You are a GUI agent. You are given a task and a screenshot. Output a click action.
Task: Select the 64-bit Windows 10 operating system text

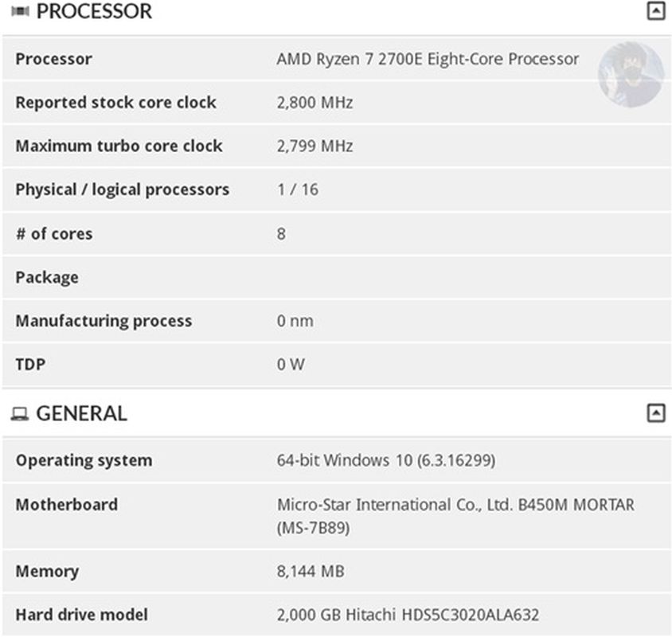[x=386, y=460]
